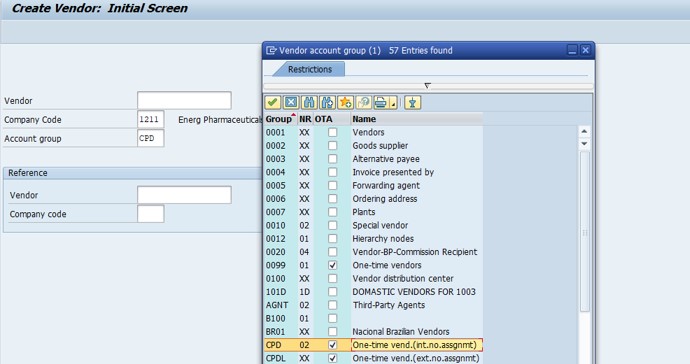The height and width of the screenshot is (364, 690).
Task: Click the Company Code field showing 1211
Action: (150, 119)
